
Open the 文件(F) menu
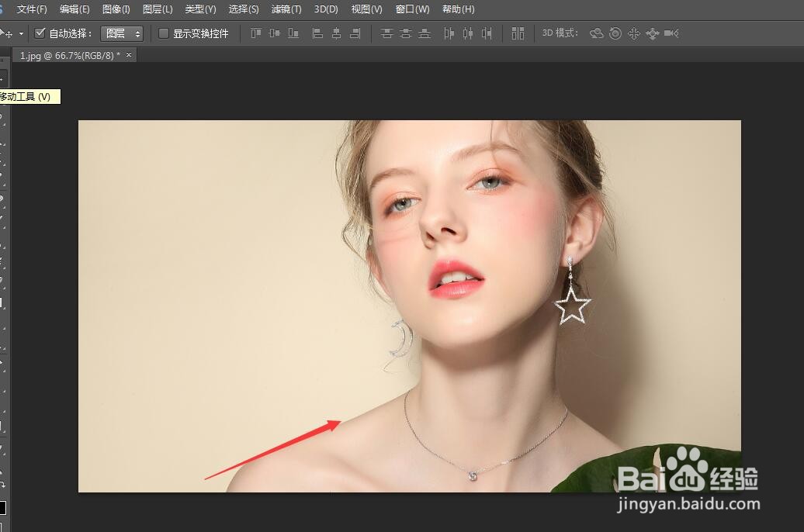pos(31,9)
